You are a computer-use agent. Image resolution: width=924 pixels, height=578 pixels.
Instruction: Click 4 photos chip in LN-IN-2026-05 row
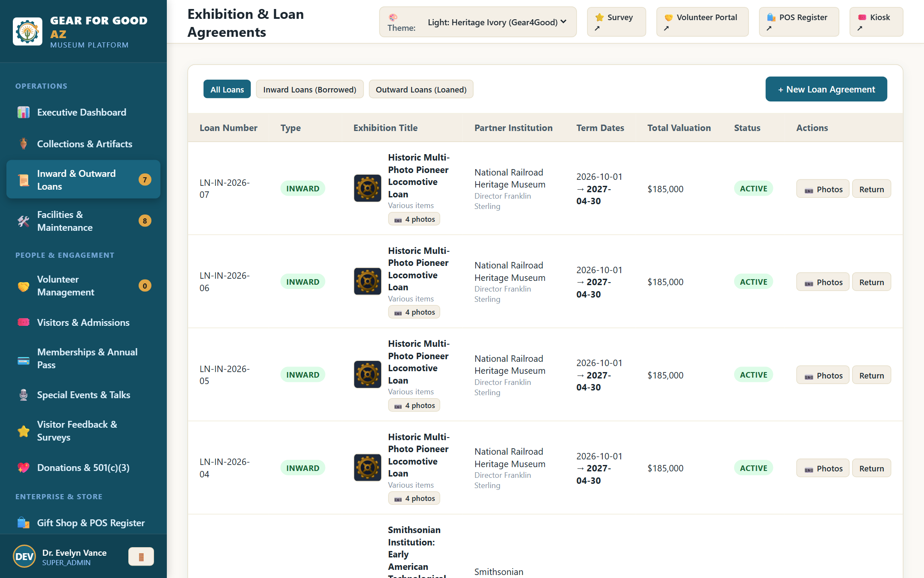(x=414, y=405)
